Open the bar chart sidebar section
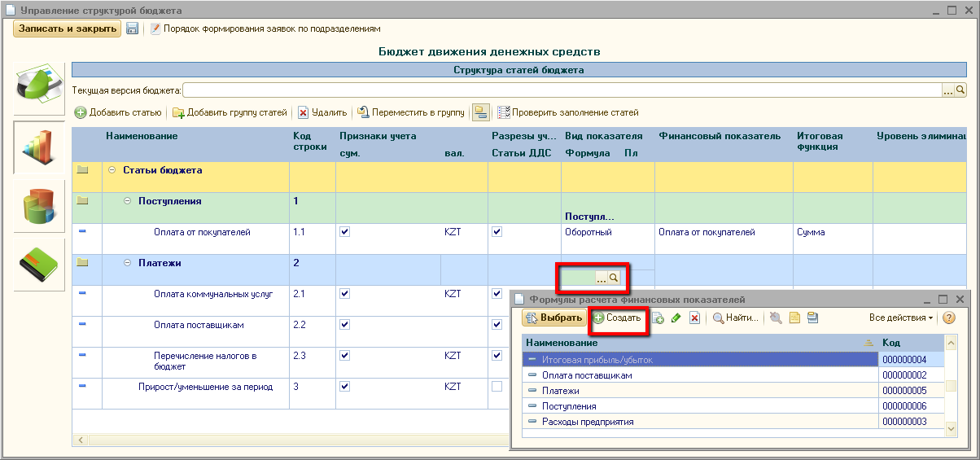Image resolution: width=980 pixels, height=460 pixels. (38, 147)
